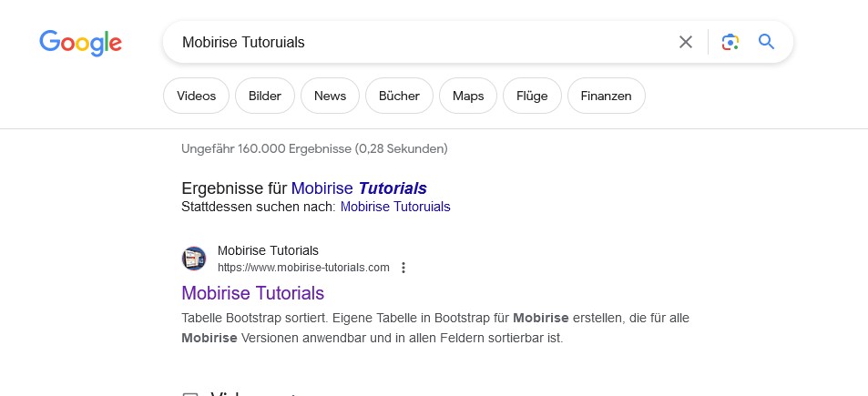
Task: Select the Bücher filter chip
Action: (399, 96)
